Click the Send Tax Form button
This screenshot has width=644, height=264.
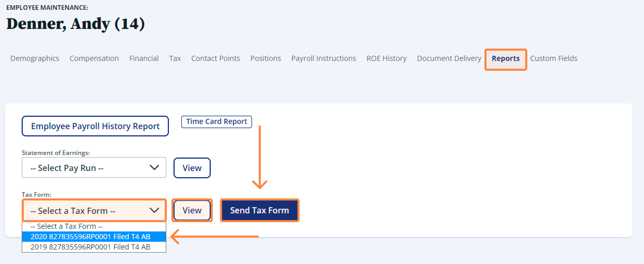point(260,210)
